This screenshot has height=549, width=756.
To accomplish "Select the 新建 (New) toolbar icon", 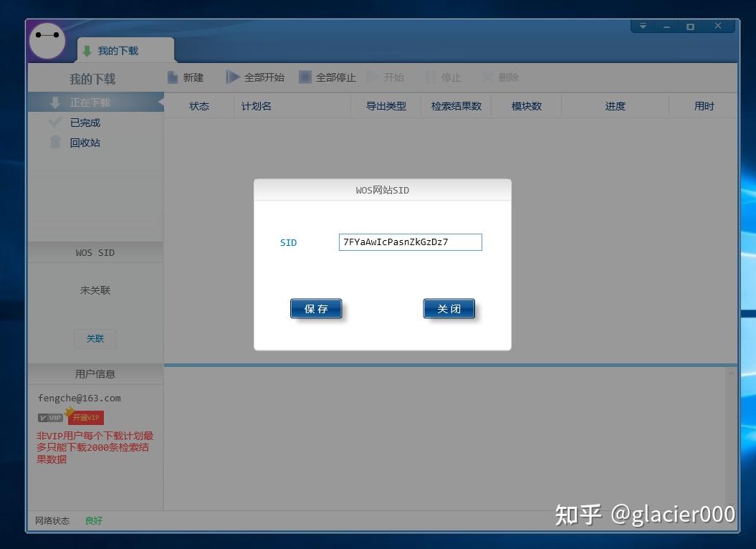I will (x=173, y=77).
